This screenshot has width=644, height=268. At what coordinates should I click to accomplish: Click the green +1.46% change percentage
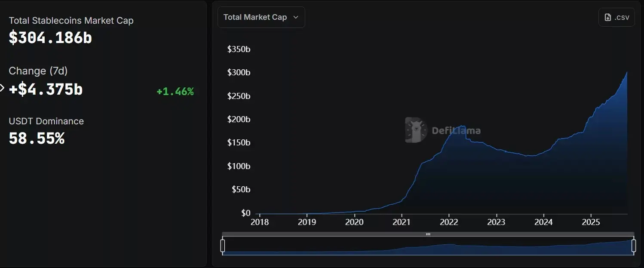tap(175, 91)
